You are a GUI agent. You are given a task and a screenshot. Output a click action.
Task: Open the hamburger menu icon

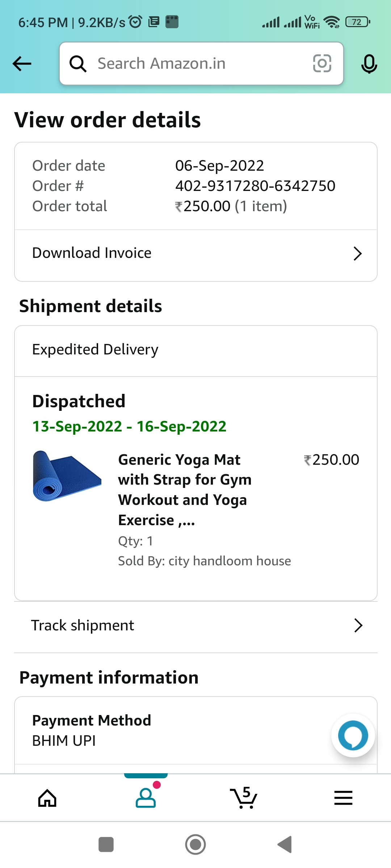coord(343,798)
